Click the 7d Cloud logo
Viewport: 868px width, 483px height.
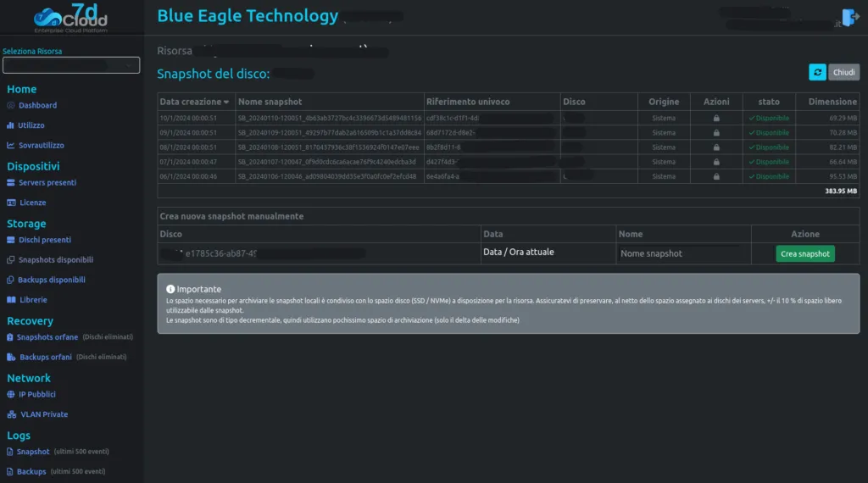[71, 19]
